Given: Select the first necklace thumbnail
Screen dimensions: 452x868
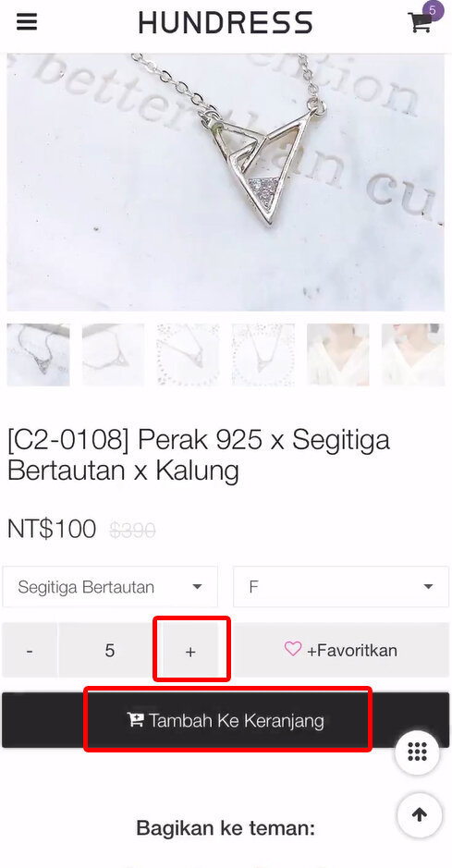Looking at the screenshot, I should (x=38, y=355).
